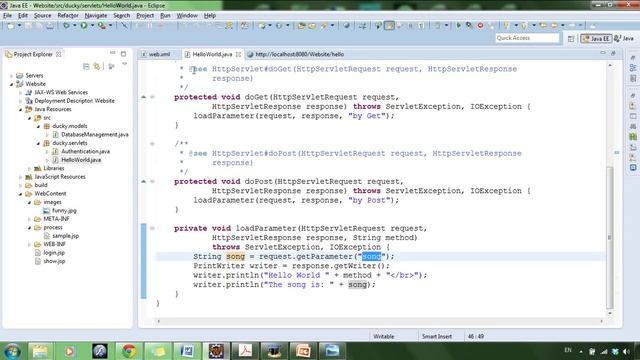Open Adobe Reader from the taskbar

pos(245,351)
